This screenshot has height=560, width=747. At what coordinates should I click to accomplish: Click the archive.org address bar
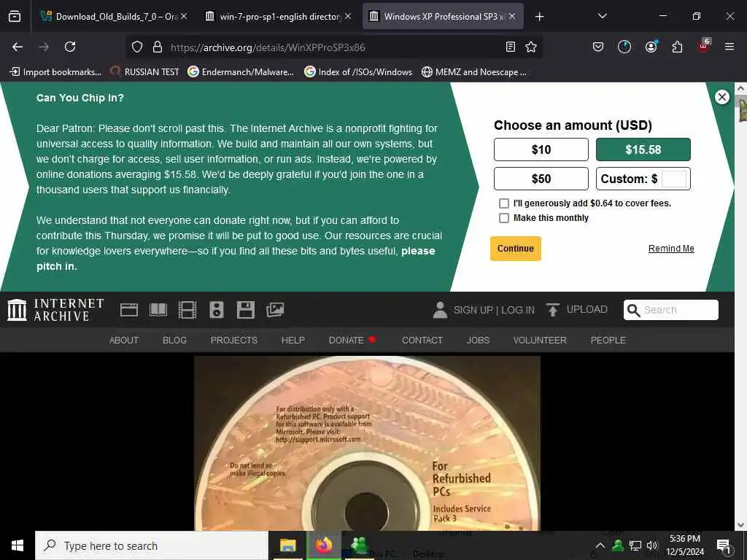point(333,47)
